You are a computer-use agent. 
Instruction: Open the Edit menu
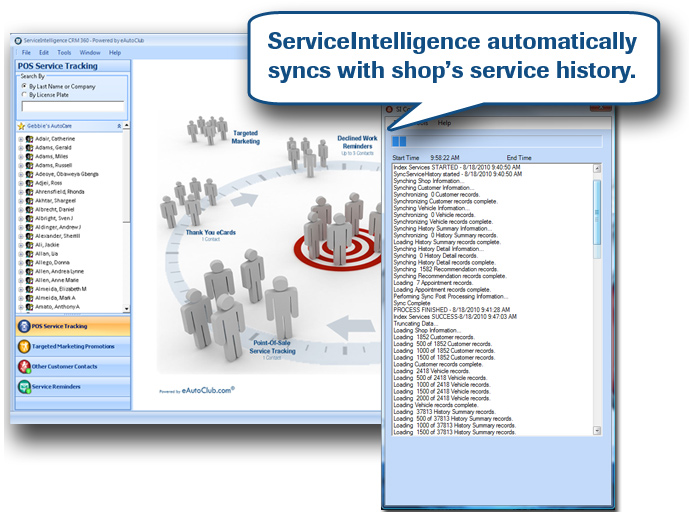pyautogui.click(x=44, y=52)
